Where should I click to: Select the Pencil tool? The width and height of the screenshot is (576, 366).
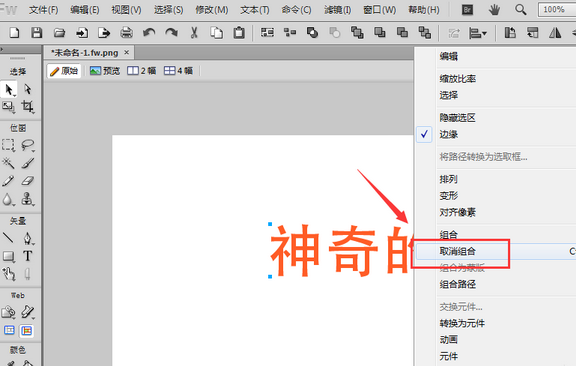tap(8, 180)
